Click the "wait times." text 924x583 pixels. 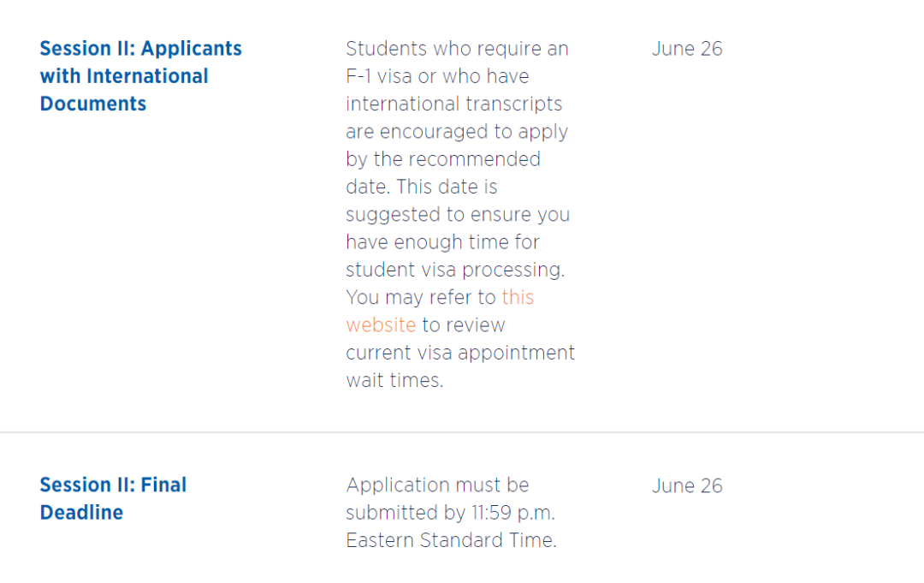pos(394,380)
